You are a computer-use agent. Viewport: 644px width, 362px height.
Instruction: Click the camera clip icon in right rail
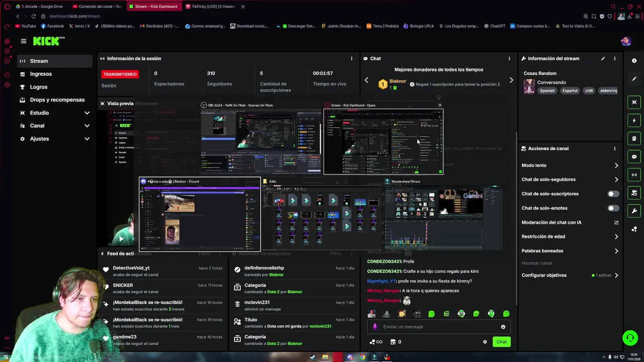click(x=634, y=193)
